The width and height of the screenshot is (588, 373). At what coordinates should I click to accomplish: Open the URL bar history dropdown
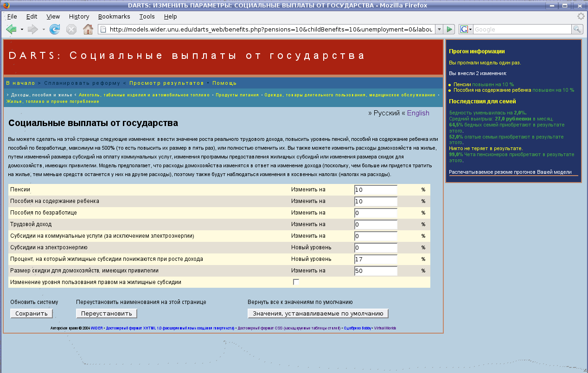(x=439, y=29)
